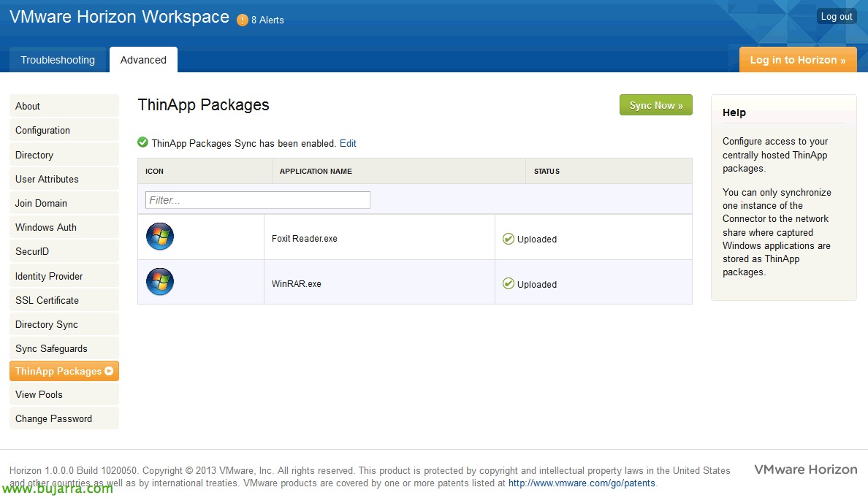This screenshot has width=868, height=498.
Task: Open User Attributes settings
Action: click(x=64, y=179)
